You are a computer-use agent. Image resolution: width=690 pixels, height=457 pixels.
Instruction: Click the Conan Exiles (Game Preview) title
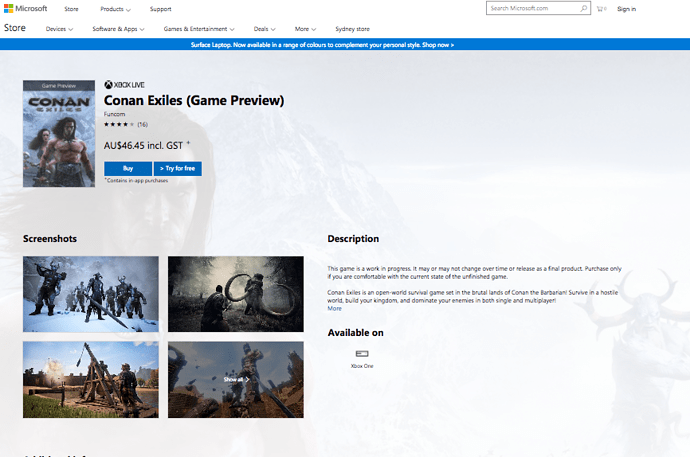tap(194, 101)
